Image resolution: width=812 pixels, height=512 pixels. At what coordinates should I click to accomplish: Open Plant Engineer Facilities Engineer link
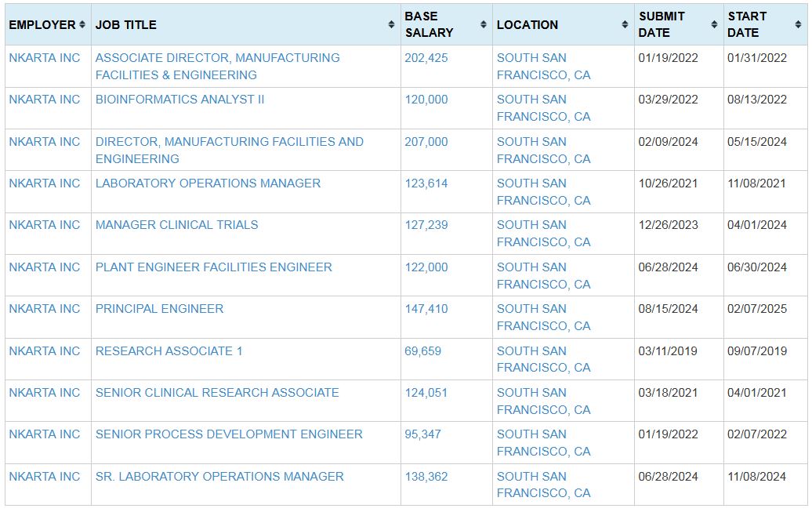214,267
